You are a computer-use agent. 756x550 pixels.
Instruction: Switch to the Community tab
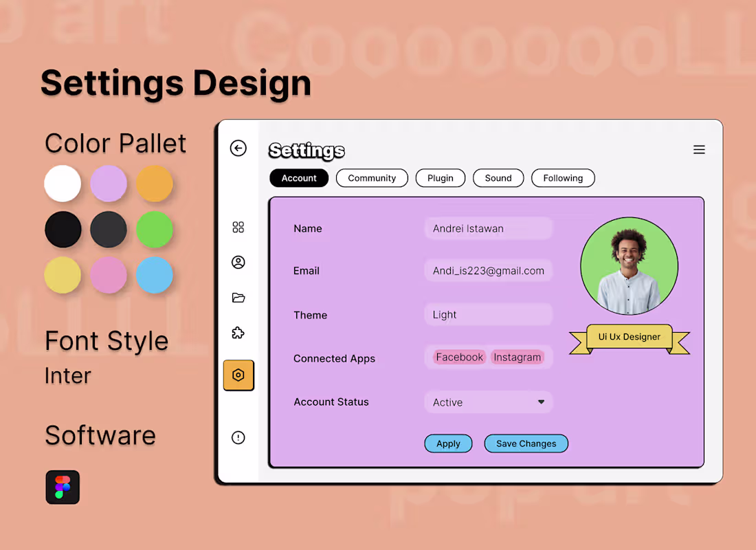click(372, 178)
